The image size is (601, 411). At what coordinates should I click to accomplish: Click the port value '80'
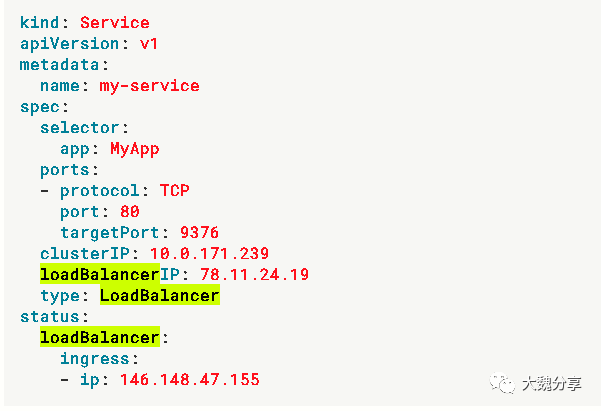[129, 211]
